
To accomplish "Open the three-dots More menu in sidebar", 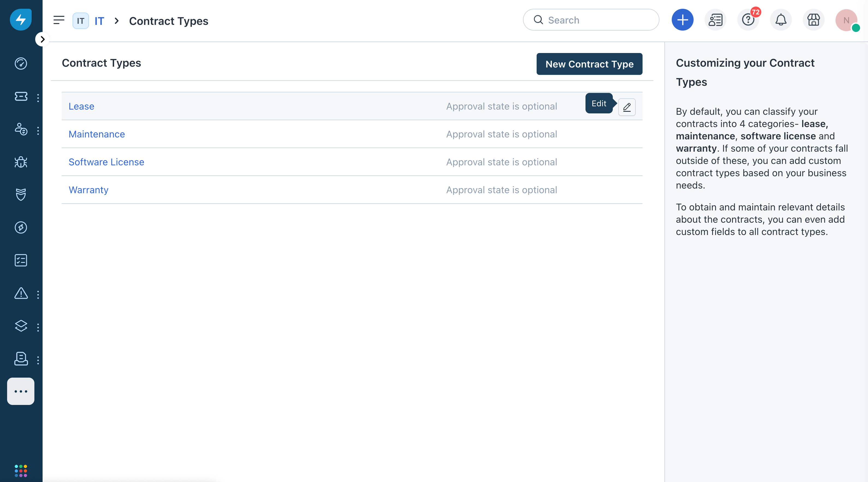I will 21,391.
